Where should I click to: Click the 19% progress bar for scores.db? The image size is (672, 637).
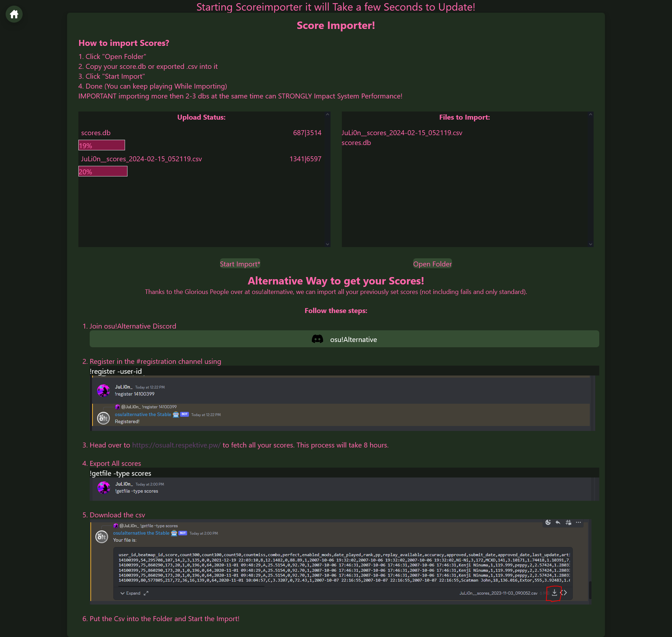[101, 145]
